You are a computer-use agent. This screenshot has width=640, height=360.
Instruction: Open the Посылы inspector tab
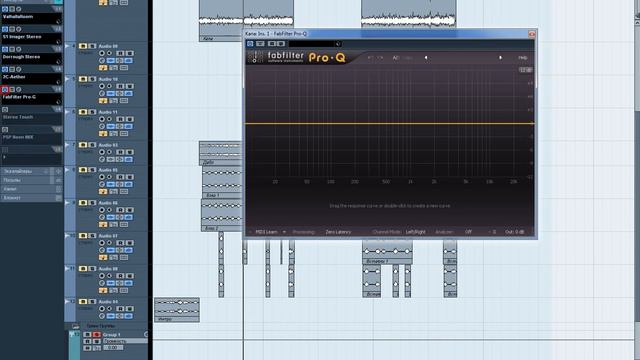(31, 180)
